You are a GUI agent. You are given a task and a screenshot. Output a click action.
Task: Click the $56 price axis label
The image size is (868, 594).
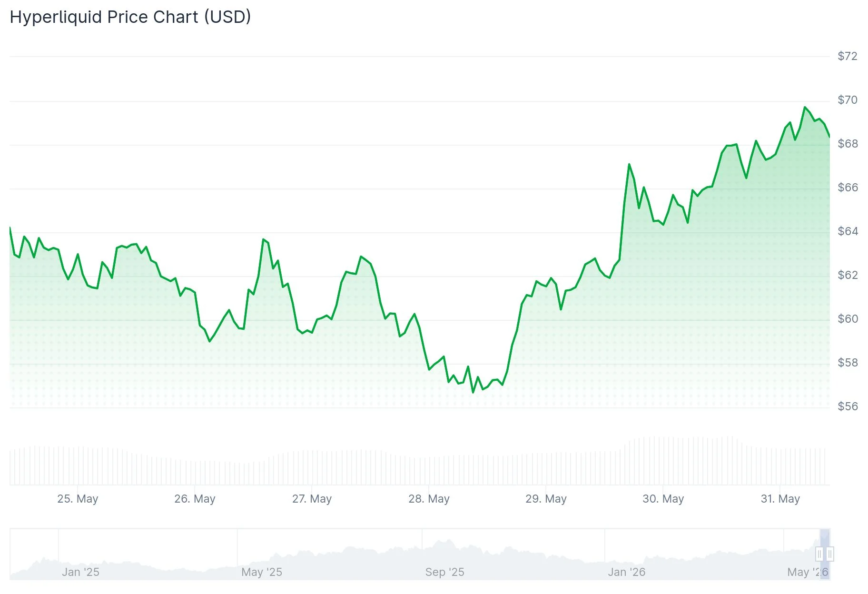(x=848, y=406)
